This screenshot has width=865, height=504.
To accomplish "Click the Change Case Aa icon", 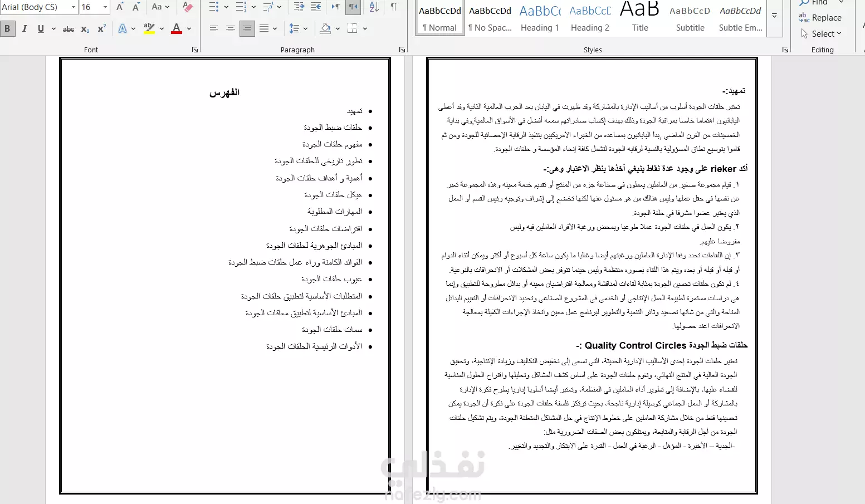I will pyautogui.click(x=157, y=7).
